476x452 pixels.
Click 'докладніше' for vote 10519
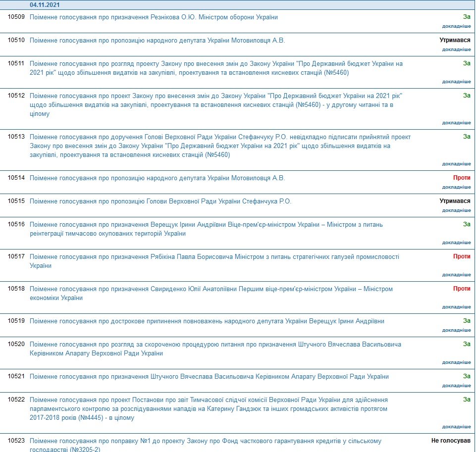point(456,330)
